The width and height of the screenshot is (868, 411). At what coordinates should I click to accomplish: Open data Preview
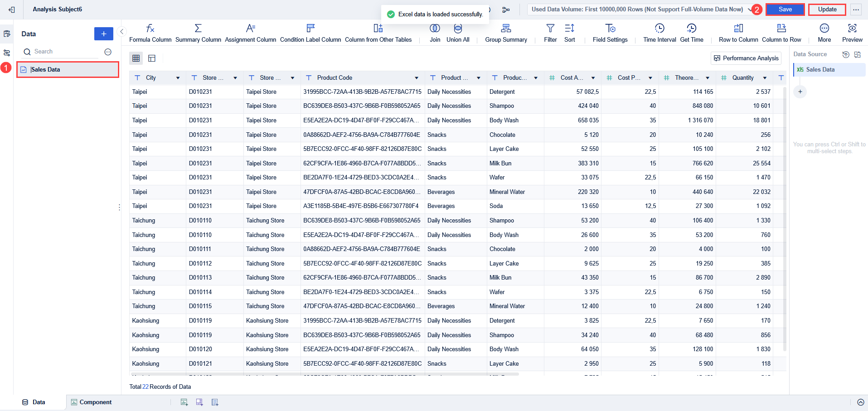pyautogui.click(x=852, y=34)
